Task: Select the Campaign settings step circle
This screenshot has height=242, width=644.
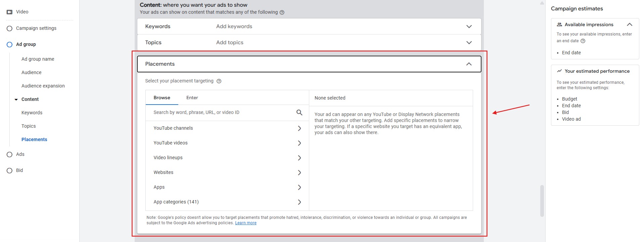Action: 9,28
